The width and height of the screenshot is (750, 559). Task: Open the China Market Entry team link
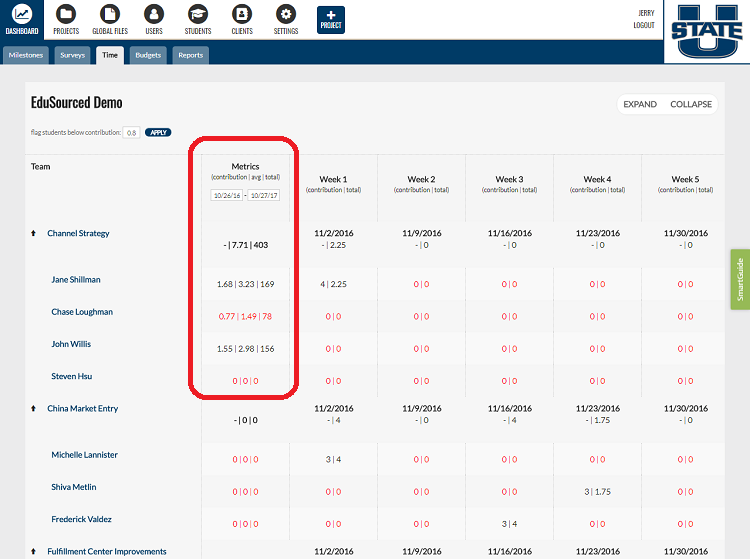point(82,408)
